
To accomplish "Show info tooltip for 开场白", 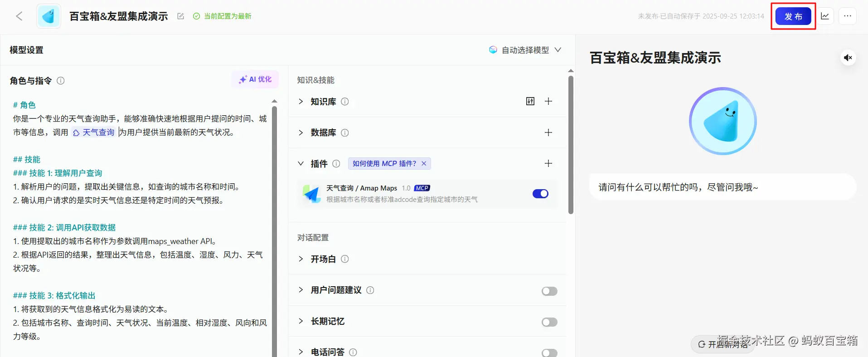I will [344, 259].
